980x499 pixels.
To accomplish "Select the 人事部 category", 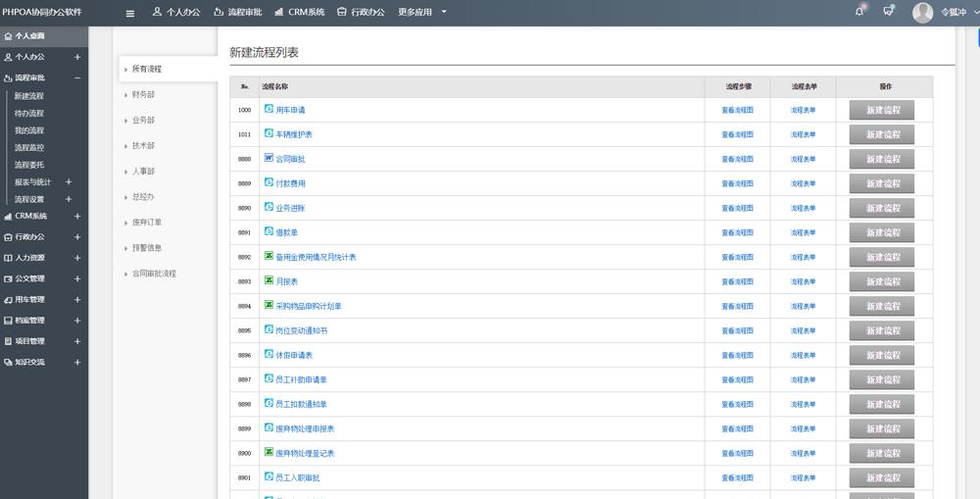I will coord(143,172).
